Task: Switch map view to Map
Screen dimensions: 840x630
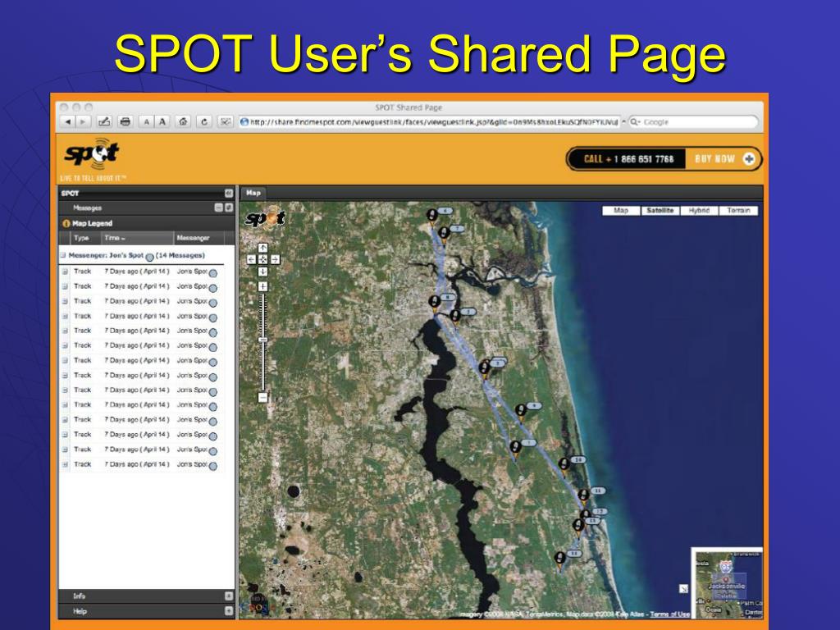Action: pyautogui.click(x=621, y=211)
